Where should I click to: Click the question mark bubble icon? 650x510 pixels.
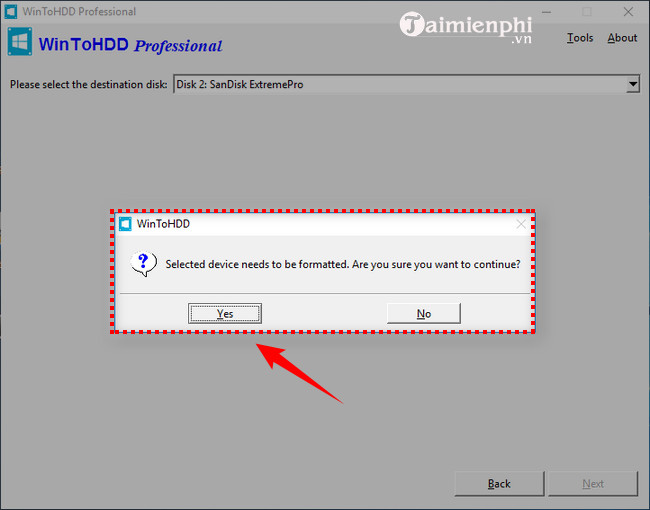click(144, 264)
